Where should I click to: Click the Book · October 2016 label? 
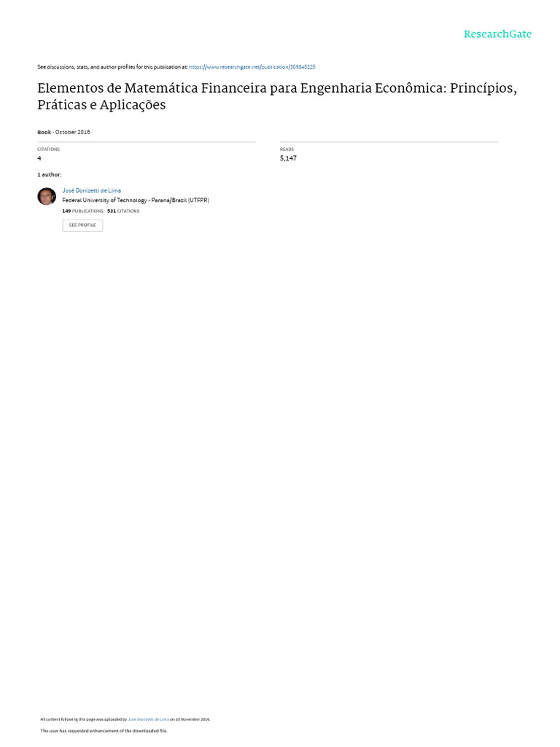pyautogui.click(x=64, y=132)
